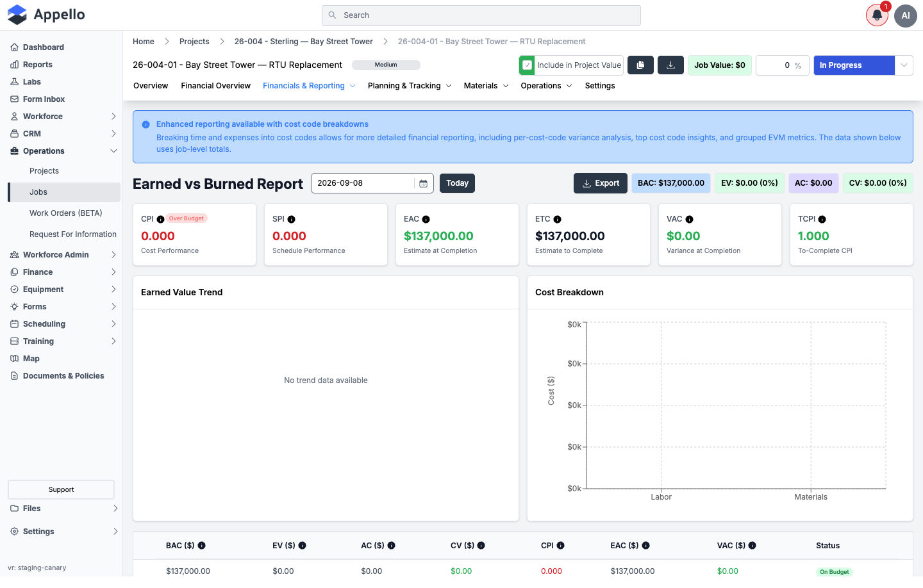This screenshot has height=588, width=923.
Task: Show the CPI info tooltip icon in the card
Action: coord(160,219)
